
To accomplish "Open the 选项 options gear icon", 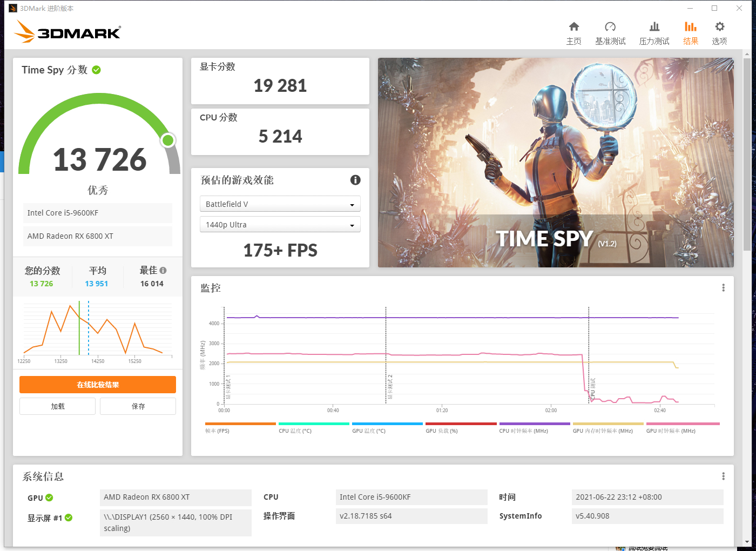I will (x=719, y=26).
